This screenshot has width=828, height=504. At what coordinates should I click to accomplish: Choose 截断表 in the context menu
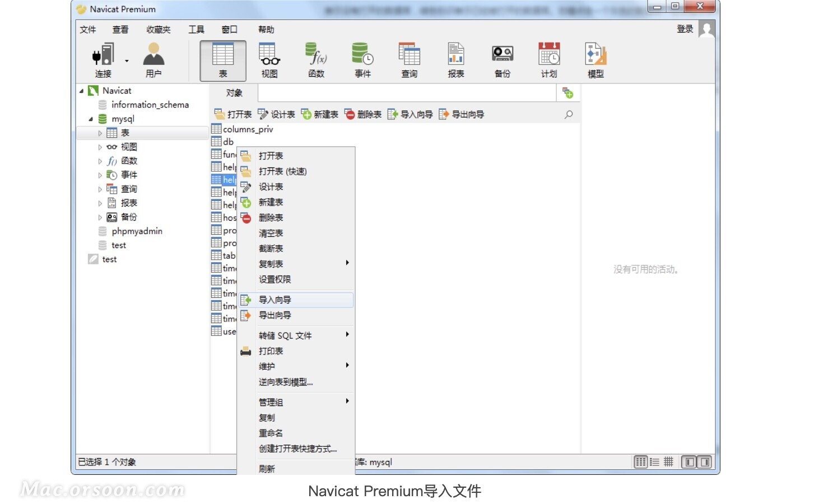[x=296, y=249]
